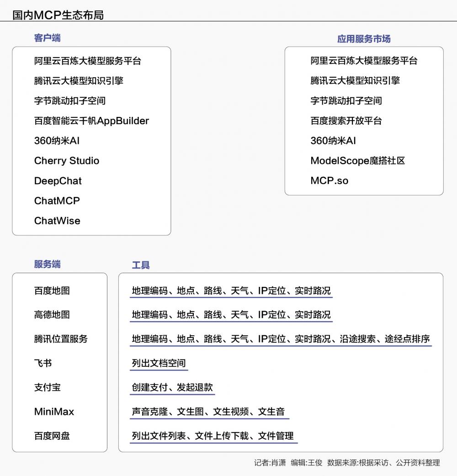Click 字节跳动扣子空间 in the 应用服务市场 box
457x476 pixels.
pyautogui.click(x=346, y=101)
